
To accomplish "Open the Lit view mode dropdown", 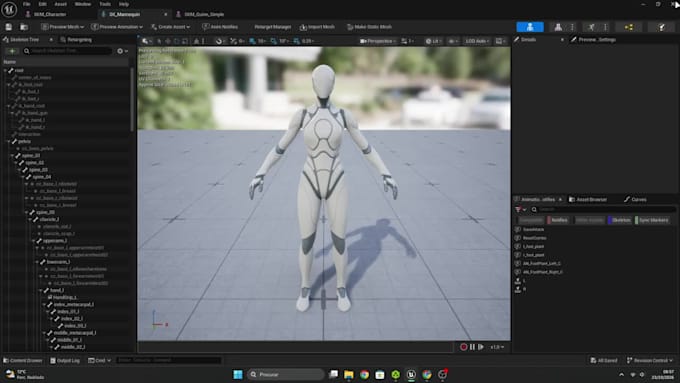I will pos(433,41).
